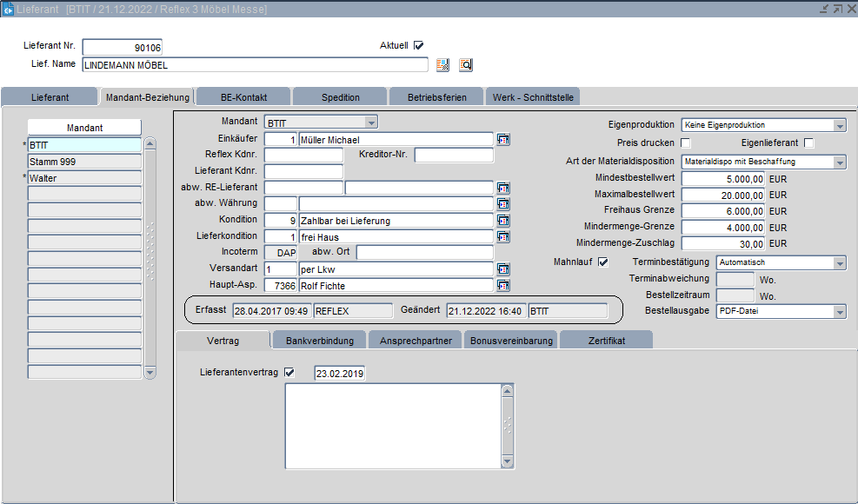Switch to the Spedition tab

pyautogui.click(x=340, y=97)
